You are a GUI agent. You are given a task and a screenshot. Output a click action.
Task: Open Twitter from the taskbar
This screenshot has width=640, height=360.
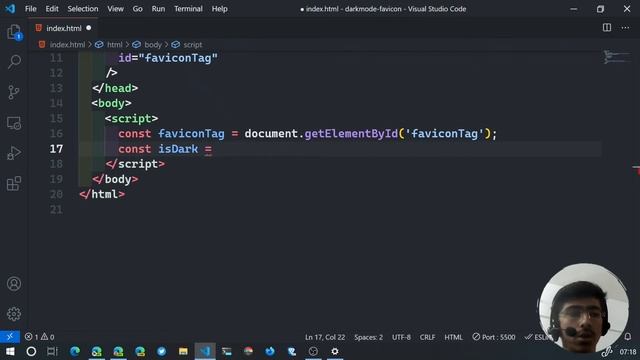162,351
